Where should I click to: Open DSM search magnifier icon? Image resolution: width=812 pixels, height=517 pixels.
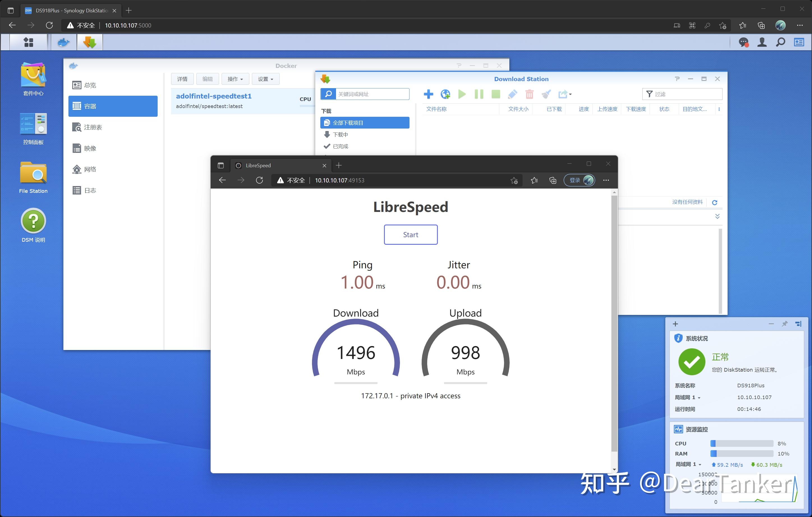(780, 42)
